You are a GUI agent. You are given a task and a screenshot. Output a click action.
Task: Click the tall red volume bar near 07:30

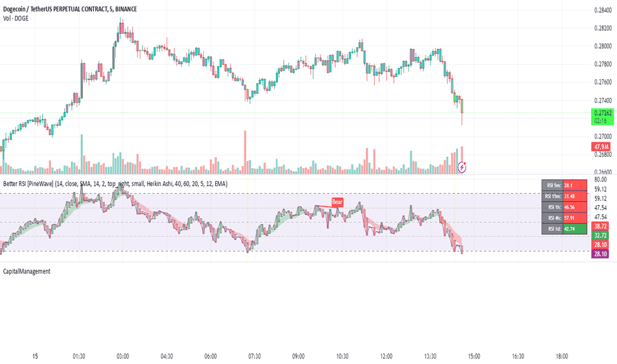tap(245, 152)
